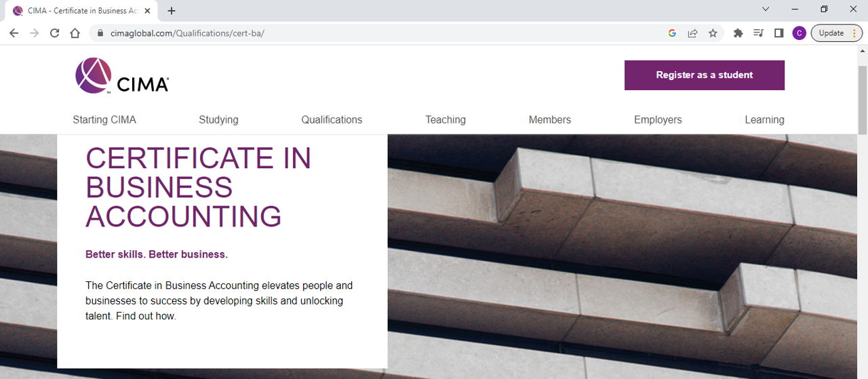This screenshot has width=868, height=379.
Task: View site information lock icon
Action: (x=100, y=33)
